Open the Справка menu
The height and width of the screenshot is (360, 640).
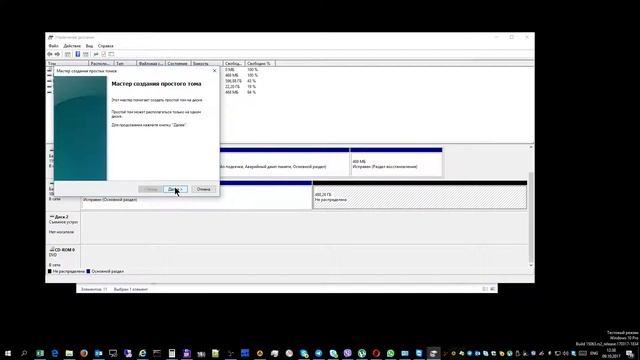[106, 46]
